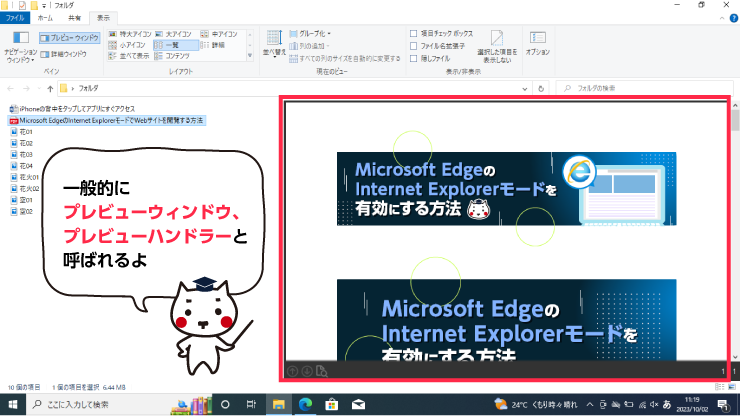Switch to the 共有 ribbon tab
Image resolution: width=740 pixels, height=416 pixels.
pyautogui.click(x=74, y=18)
